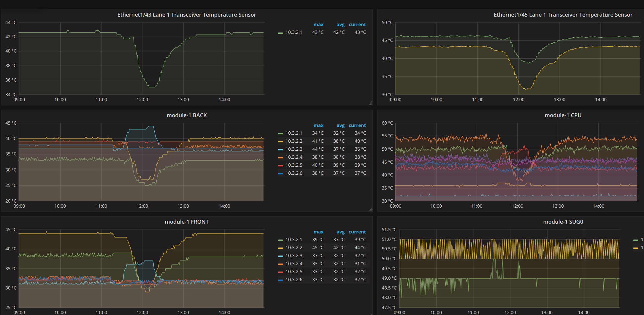Sort module-1 FRONT legend by current
Screen dimensions: 644x315
pyautogui.click(x=357, y=232)
